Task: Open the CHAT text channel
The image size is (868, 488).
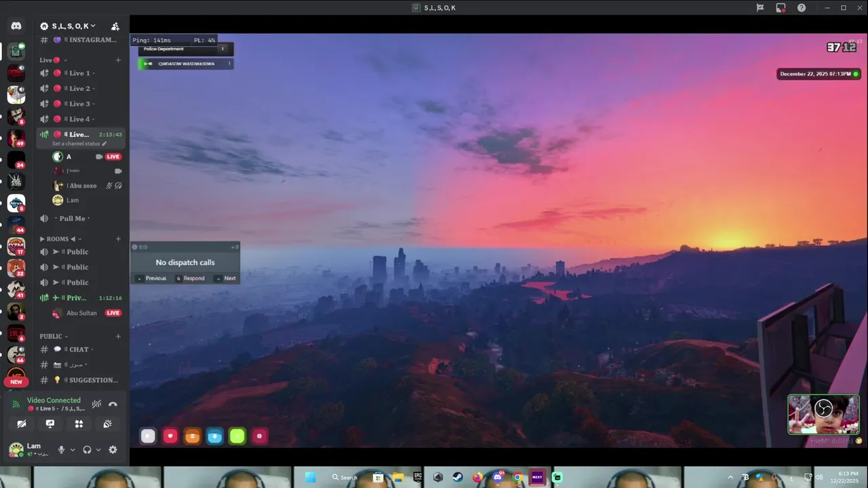Action: 81,350
